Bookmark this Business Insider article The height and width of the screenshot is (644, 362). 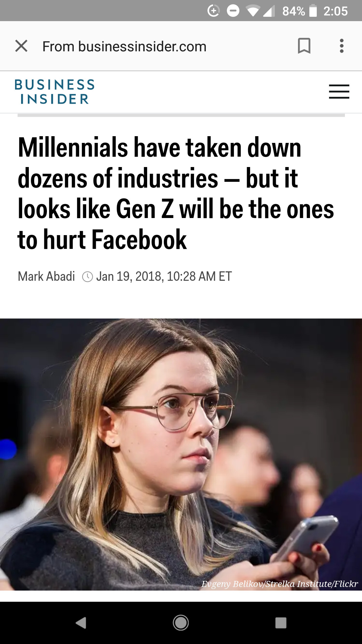click(304, 46)
